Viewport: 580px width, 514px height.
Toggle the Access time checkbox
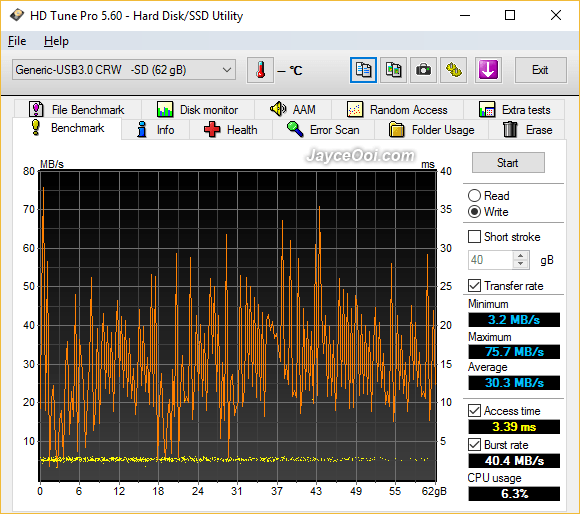474,411
